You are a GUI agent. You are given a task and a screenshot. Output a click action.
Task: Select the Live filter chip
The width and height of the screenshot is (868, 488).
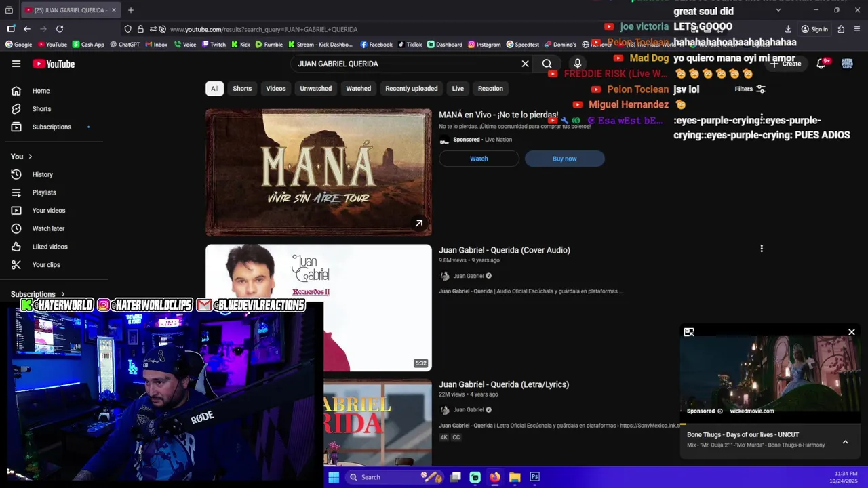coord(458,89)
